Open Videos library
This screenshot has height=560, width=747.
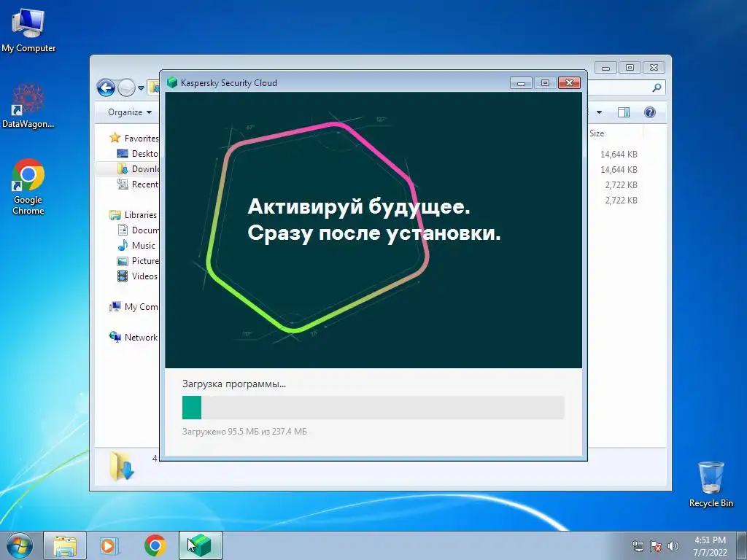[137, 276]
